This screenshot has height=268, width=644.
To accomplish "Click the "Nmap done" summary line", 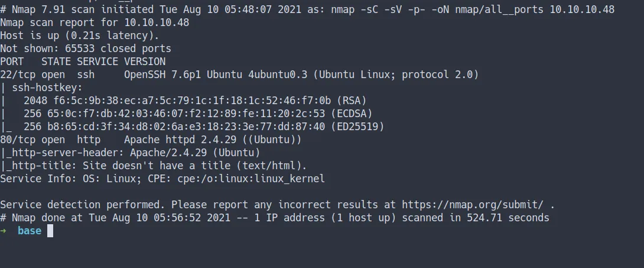I will (275, 218).
